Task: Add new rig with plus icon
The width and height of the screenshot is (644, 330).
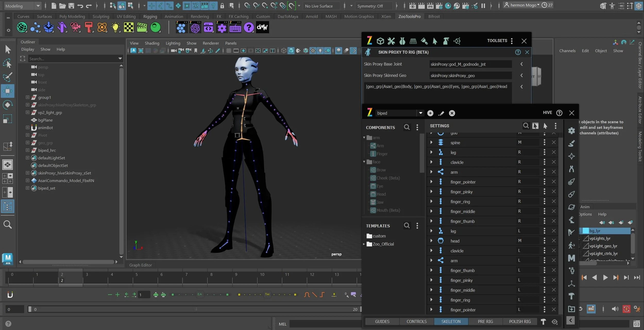Action: point(430,113)
